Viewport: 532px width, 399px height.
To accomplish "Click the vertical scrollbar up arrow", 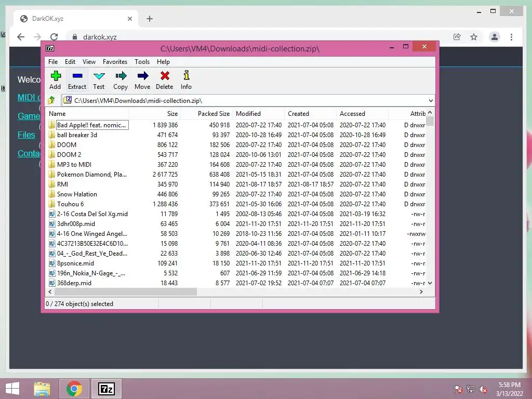I will pyautogui.click(x=430, y=112).
